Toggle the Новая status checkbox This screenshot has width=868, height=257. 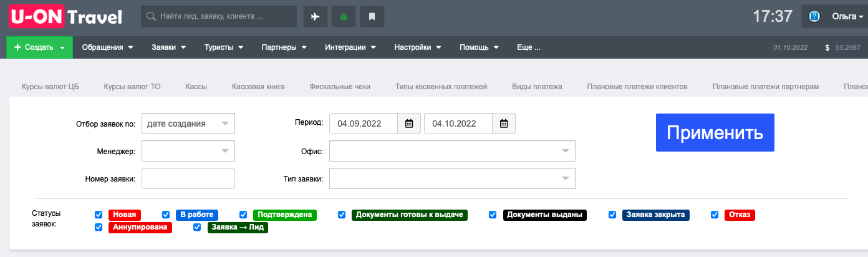98,215
